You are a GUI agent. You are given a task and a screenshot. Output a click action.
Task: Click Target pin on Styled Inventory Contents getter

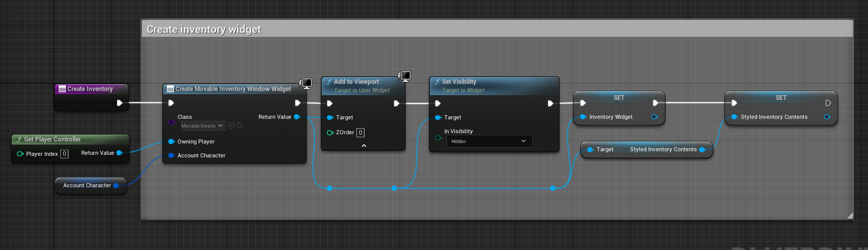[x=590, y=150]
